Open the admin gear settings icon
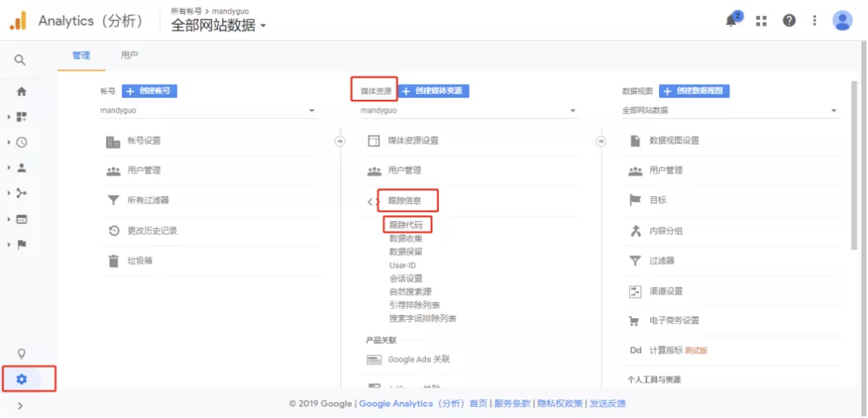 tap(22, 379)
